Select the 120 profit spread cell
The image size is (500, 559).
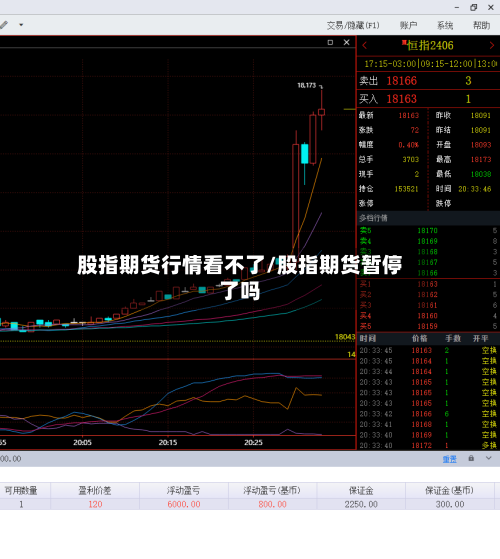[95, 504]
